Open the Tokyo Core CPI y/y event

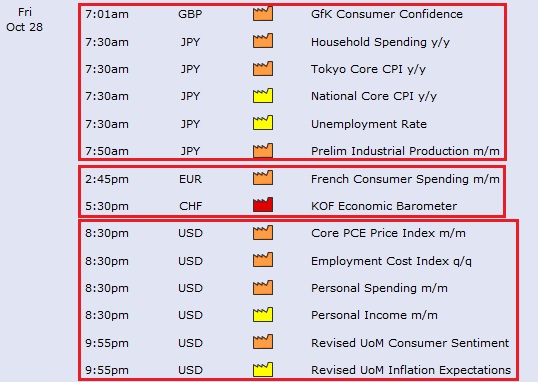(368, 69)
